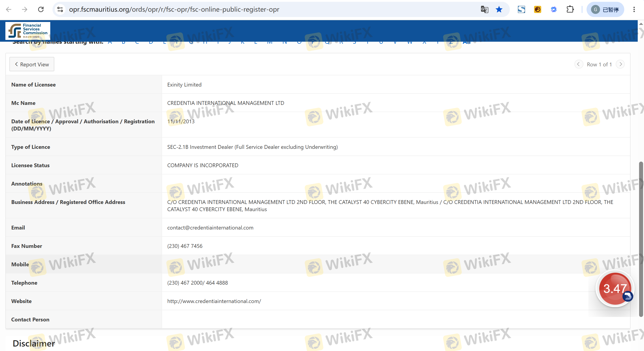The image size is (644, 351).
Task: Open the Google Translate page icon
Action: pos(484,9)
